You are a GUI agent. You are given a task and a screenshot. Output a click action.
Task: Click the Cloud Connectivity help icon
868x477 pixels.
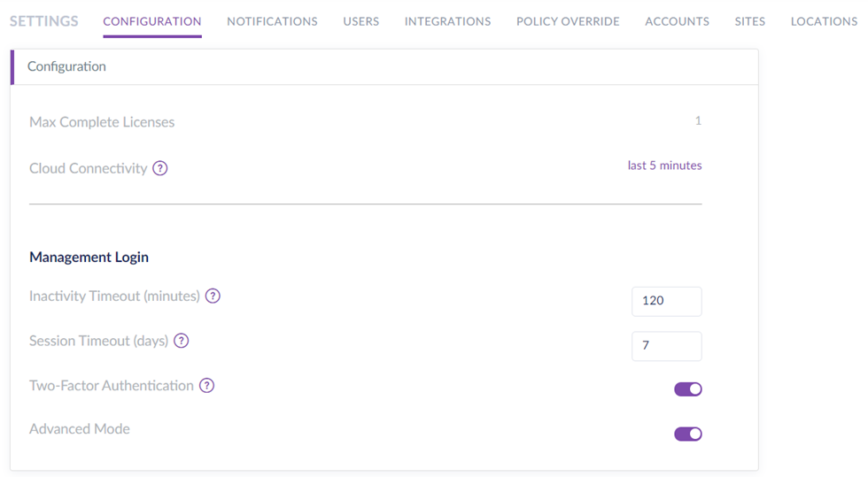tap(159, 168)
